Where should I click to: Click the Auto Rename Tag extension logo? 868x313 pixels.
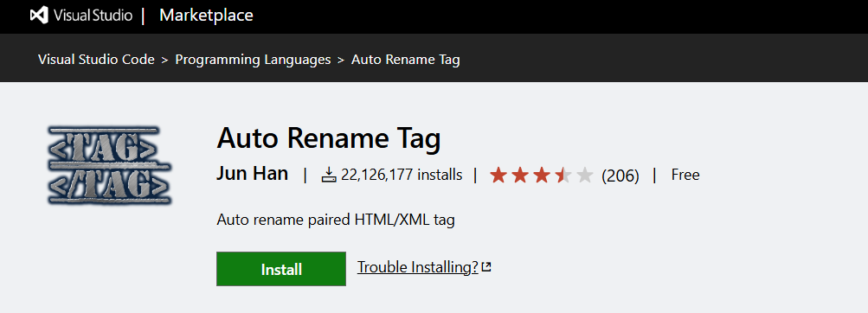[x=109, y=165]
